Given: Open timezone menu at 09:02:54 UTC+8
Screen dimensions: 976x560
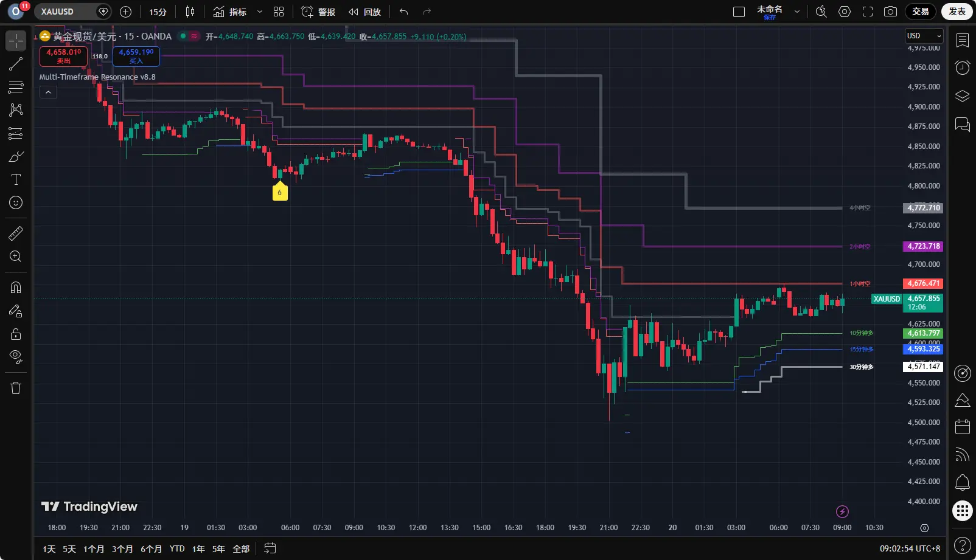Looking at the screenshot, I should point(910,548).
